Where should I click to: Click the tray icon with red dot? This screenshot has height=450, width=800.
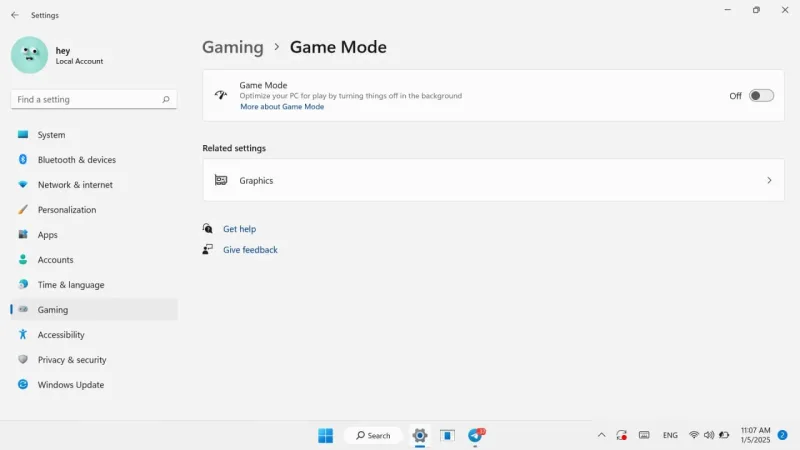621,435
